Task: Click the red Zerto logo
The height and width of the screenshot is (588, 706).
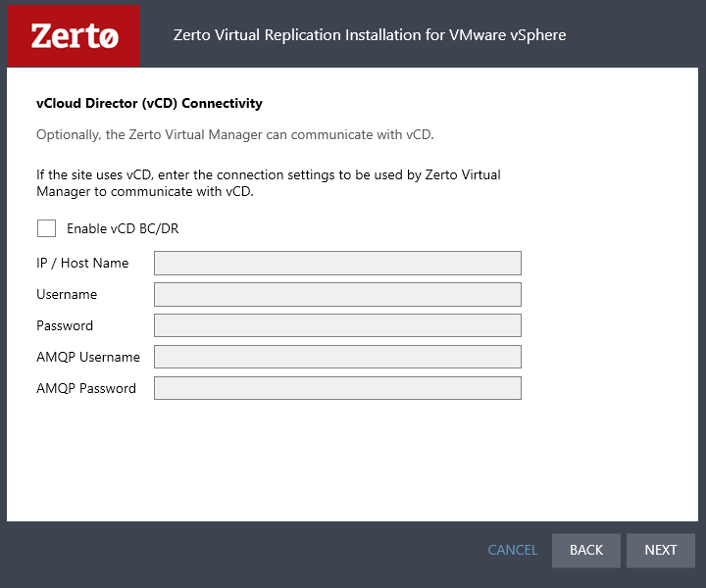Action: click(x=74, y=35)
